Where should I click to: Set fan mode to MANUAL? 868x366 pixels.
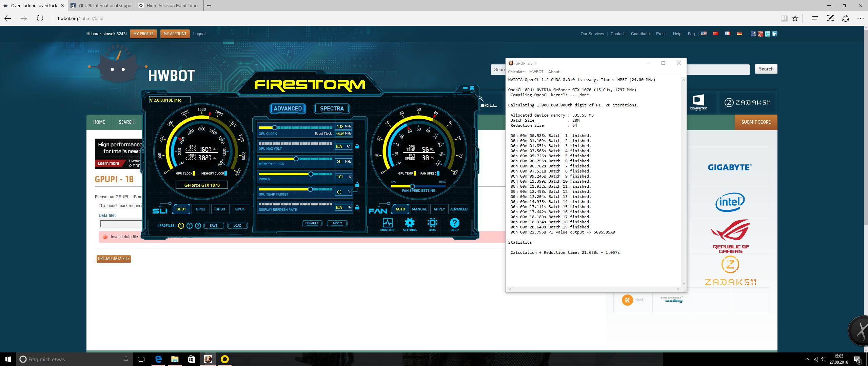click(x=419, y=209)
